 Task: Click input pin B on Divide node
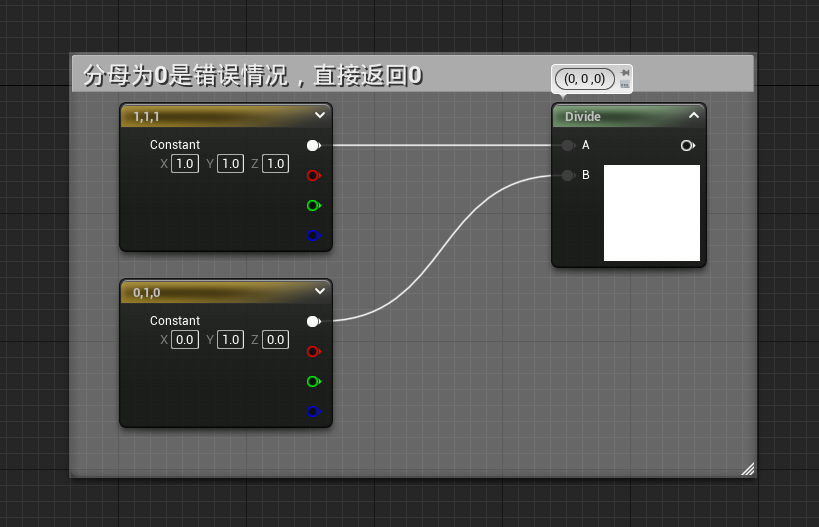568,176
